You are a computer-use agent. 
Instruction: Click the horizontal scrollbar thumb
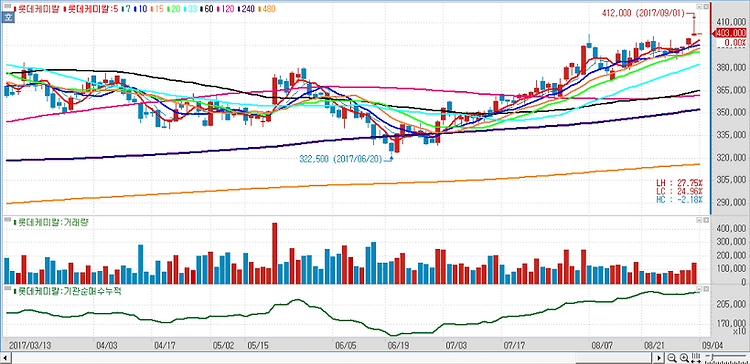tap(615, 358)
